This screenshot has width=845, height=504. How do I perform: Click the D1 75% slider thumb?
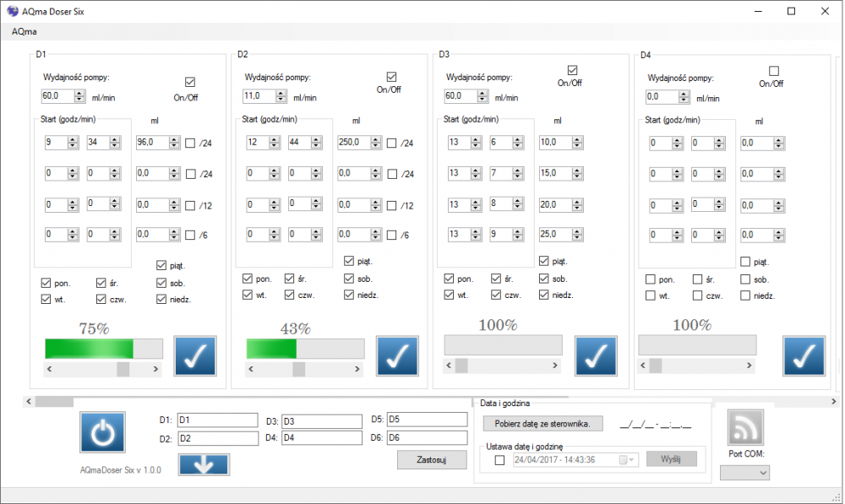pos(123,369)
